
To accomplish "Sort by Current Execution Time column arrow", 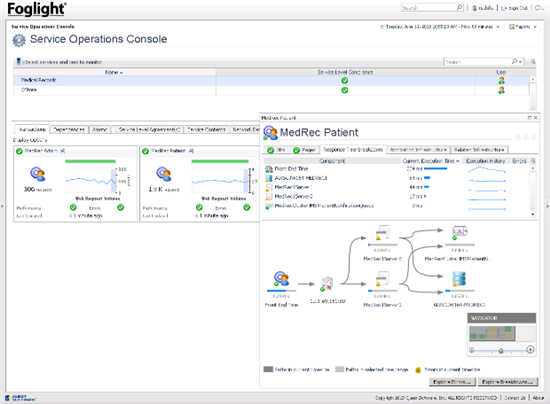I will pos(457,161).
